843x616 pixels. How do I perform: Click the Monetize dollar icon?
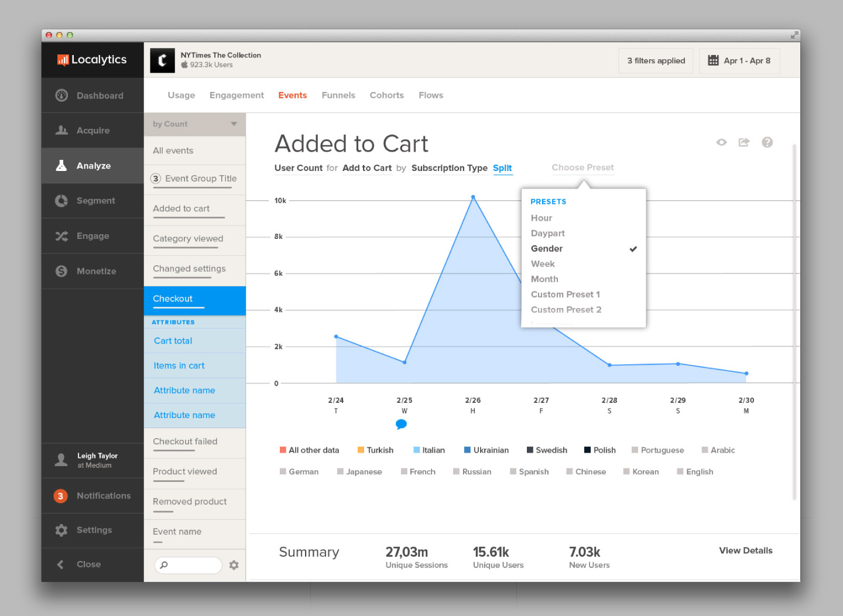coord(61,271)
